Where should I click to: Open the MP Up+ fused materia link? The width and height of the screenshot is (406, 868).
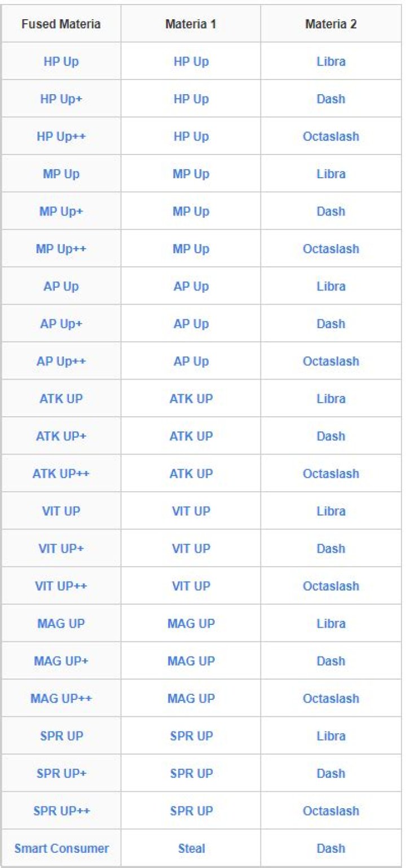pyautogui.click(x=61, y=211)
